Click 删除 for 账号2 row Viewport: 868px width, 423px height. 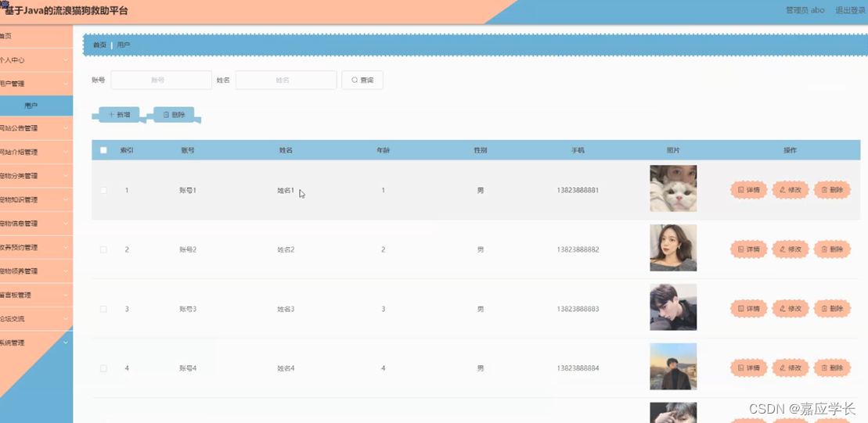pos(832,249)
